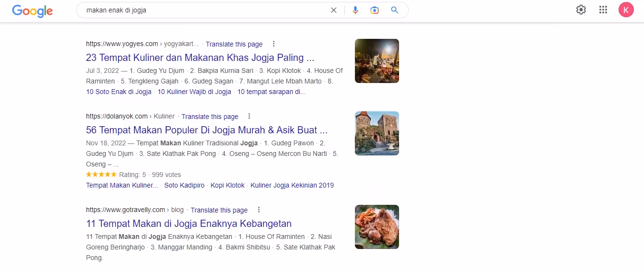Open the Google apps grid
This screenshot has height=272, width=644.
604,10
